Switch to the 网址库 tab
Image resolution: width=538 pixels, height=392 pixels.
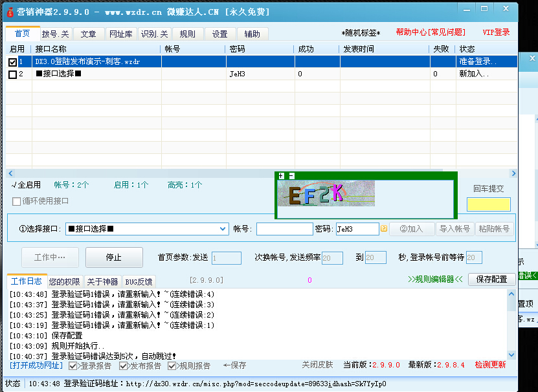pyautogui.click(x=121, y=34)
